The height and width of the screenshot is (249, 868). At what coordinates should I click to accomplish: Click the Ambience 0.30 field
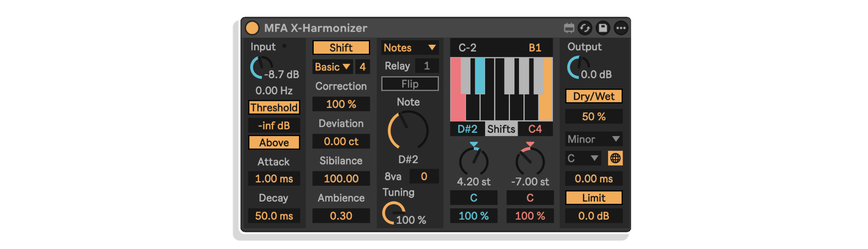[x=341, y=216]
